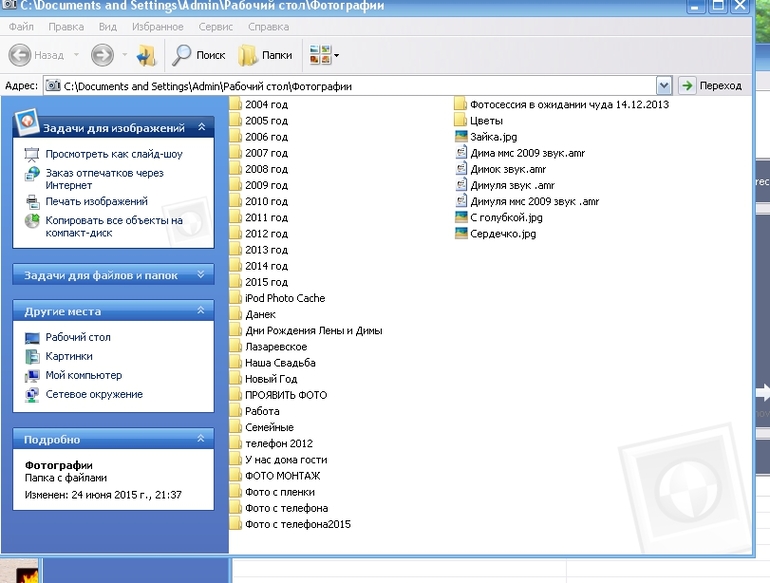The height and width of the screenshot is (583, 770).
Task: Open dropdown arrow next to Back button
Action: click(73, 55)
